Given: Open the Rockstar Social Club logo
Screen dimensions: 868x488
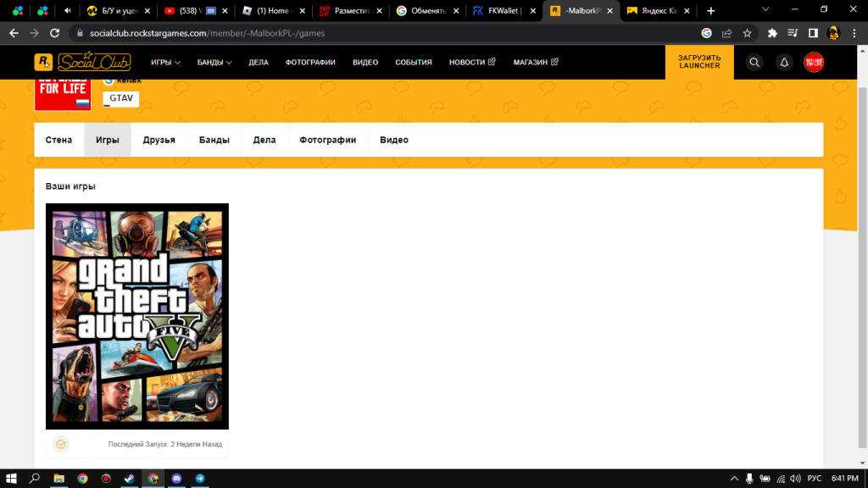Looking at the screenshot, I should tap(83, 61).
